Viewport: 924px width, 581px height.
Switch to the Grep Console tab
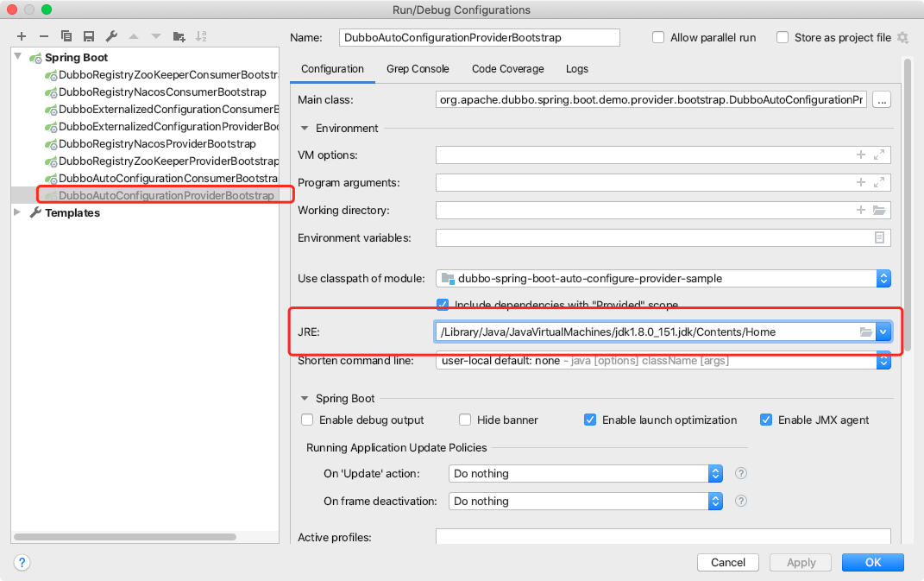coord(418,69)
